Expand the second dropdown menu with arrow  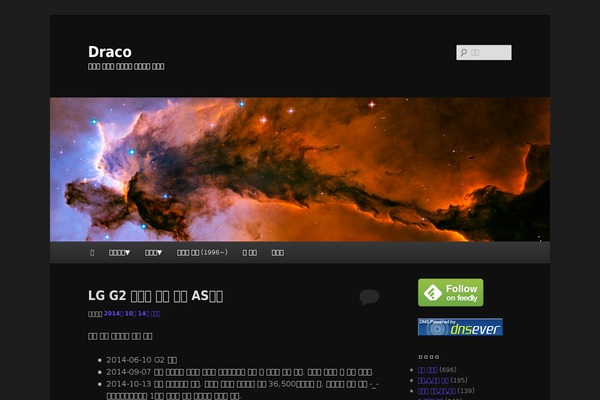coord(153,253)
